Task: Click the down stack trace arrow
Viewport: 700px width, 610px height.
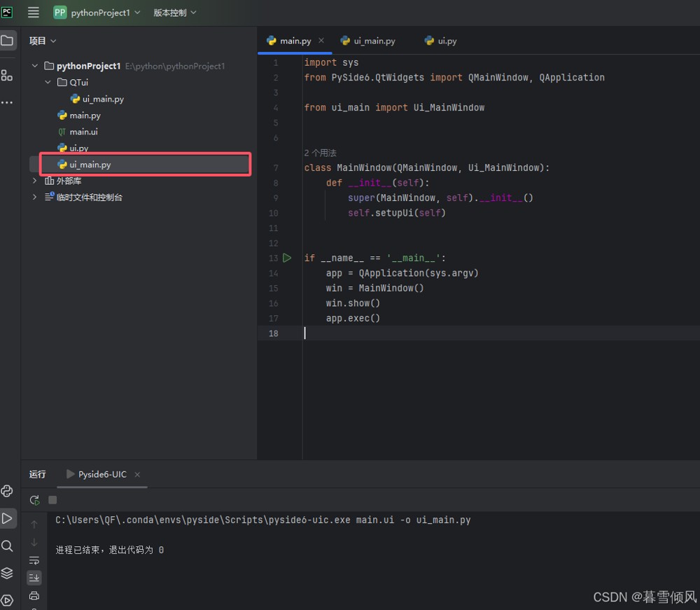Action: point(34,542)
